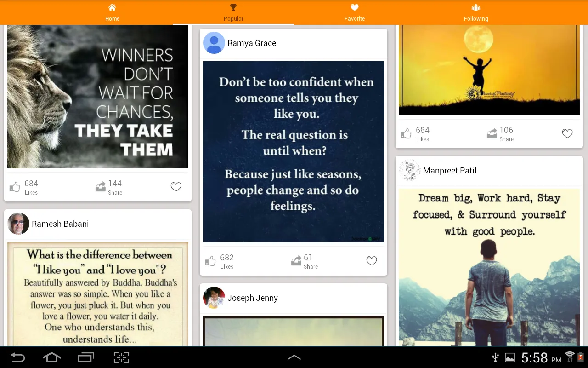This screenshot has height=368, width=588.
Task: Open the picture notification icon in status bar
Action: (510, 357)
